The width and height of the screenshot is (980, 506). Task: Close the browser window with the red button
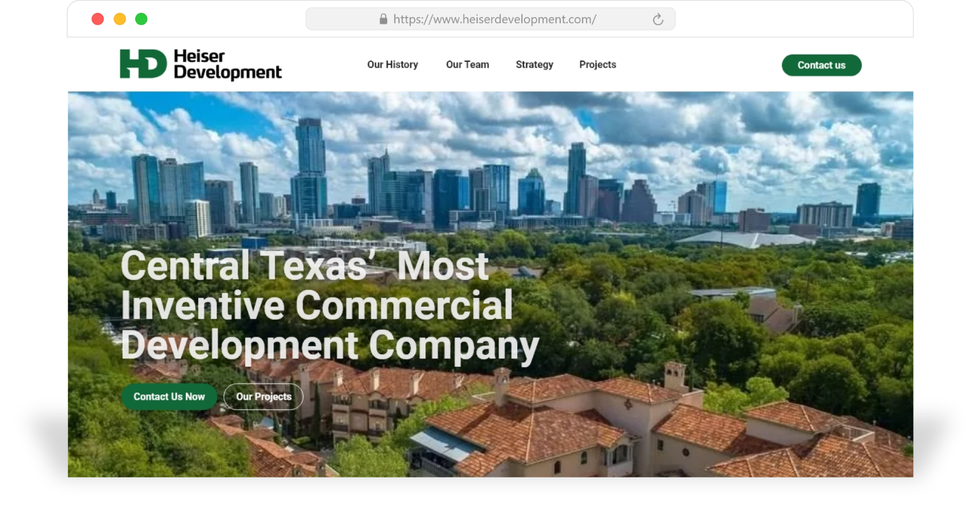97,19
